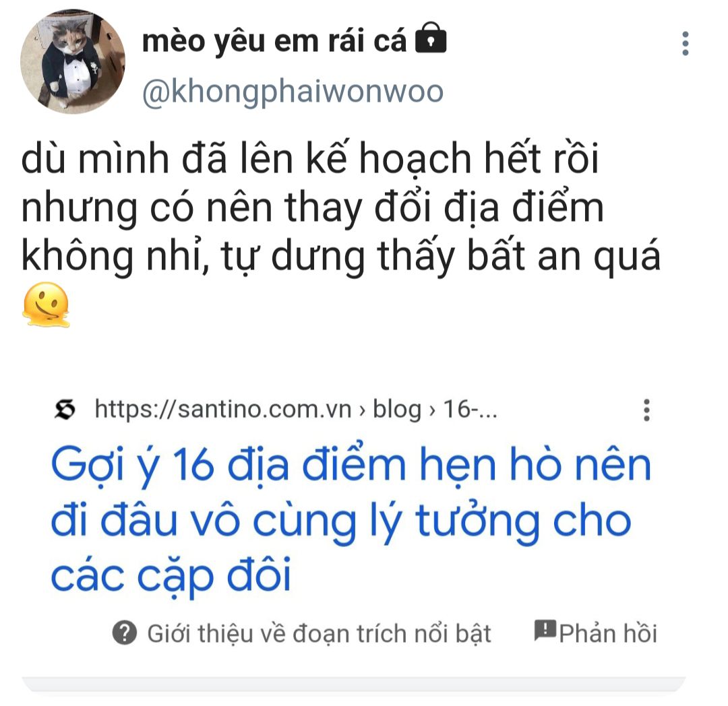The height and width of the screenshot is (706, 728).
Task: Open the cat-in-tuxedo profile picture
Action: 73,61
